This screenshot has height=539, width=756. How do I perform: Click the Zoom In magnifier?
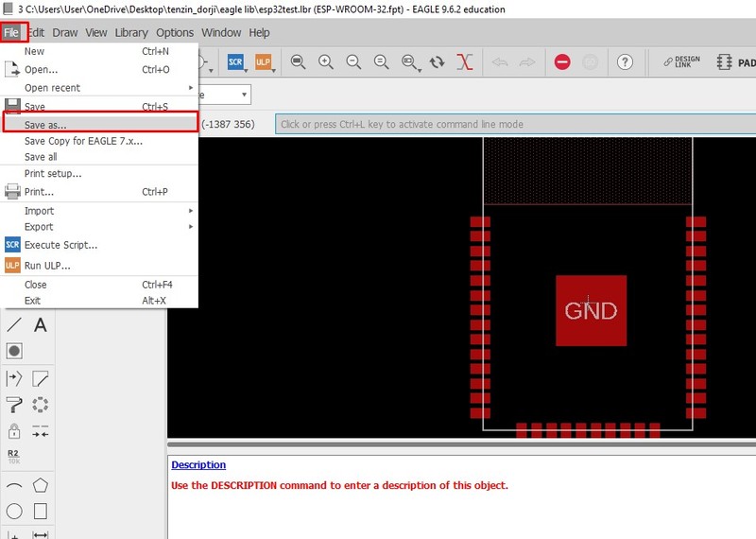[326, 61]
